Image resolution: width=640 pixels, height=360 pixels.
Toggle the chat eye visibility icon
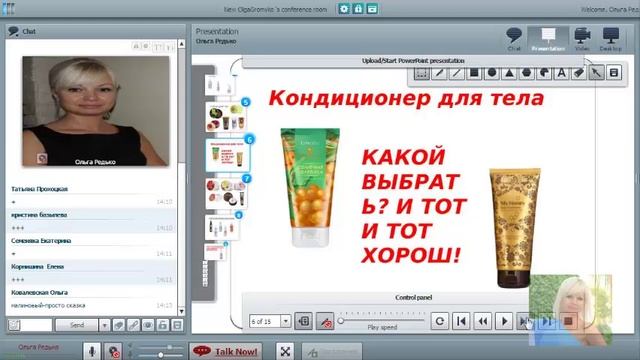tap(148, 325)
